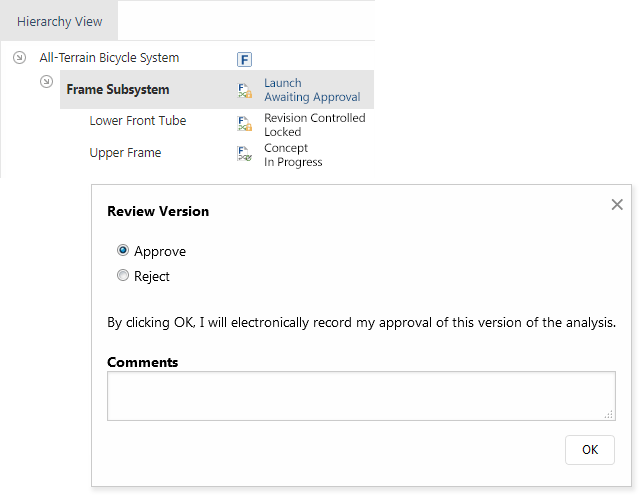Click the FMEA icon beside All-Terrain Bicycle System
The width and height of the screenshot is (640, 502).
click(244, 59)
